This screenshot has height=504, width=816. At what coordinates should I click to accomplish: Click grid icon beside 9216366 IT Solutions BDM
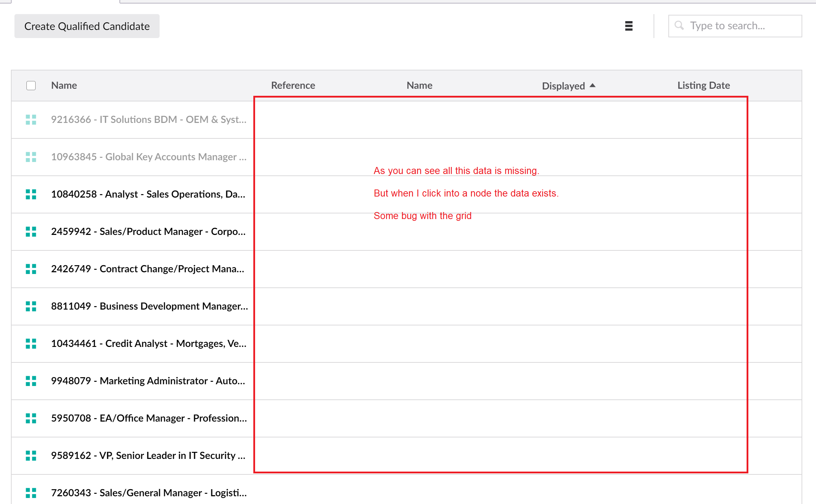pos(31,120)
